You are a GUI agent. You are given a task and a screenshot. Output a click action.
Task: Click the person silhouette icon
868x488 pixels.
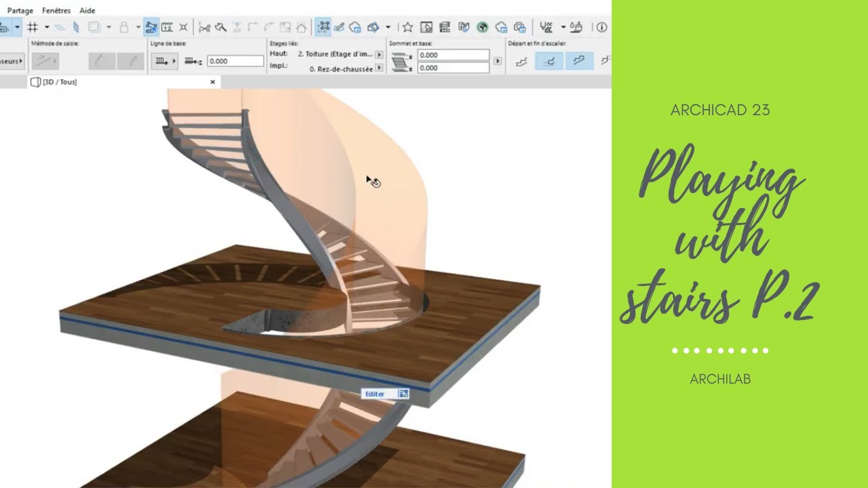click(123, 27)
